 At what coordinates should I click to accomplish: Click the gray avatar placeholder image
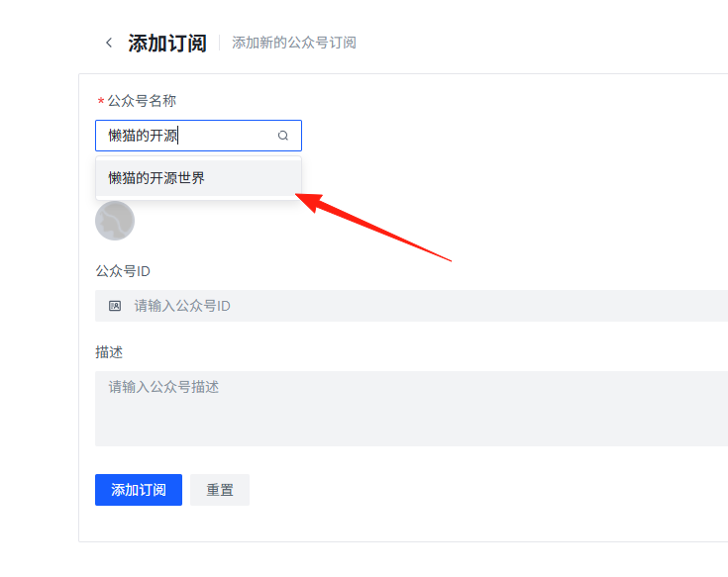(115, 221)
